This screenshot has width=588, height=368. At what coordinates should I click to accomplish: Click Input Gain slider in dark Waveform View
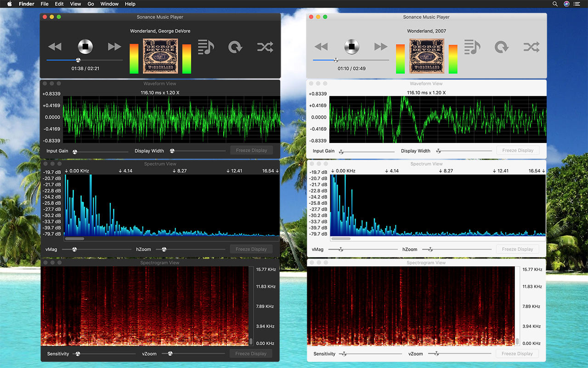pos(100,151)
